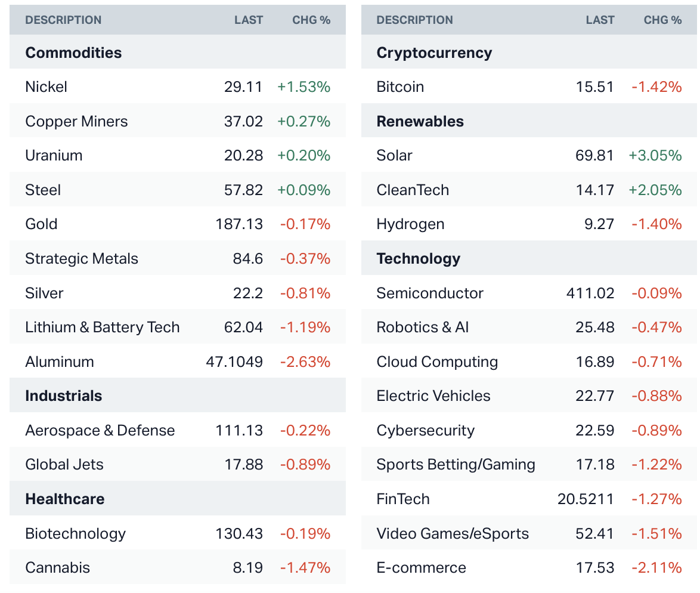Screen dimensions: 700x593
Task: Sort left table by CHG % header
Action: 311,20
